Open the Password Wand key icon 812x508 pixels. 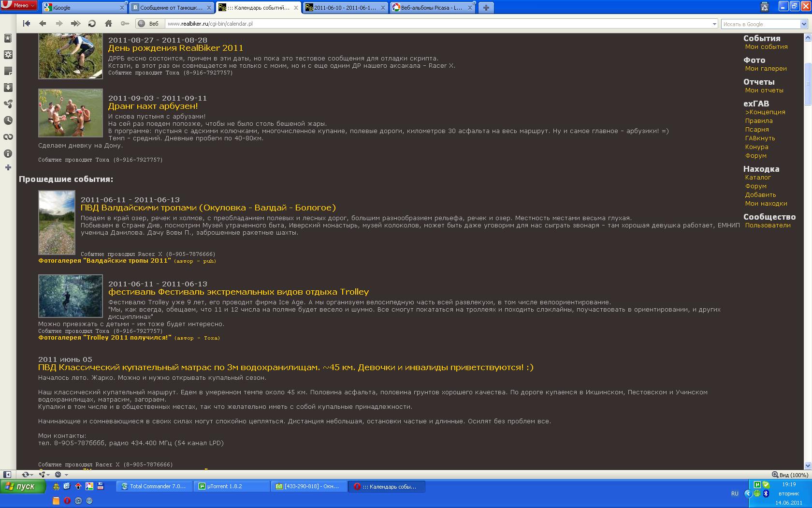tap(125, 23)
